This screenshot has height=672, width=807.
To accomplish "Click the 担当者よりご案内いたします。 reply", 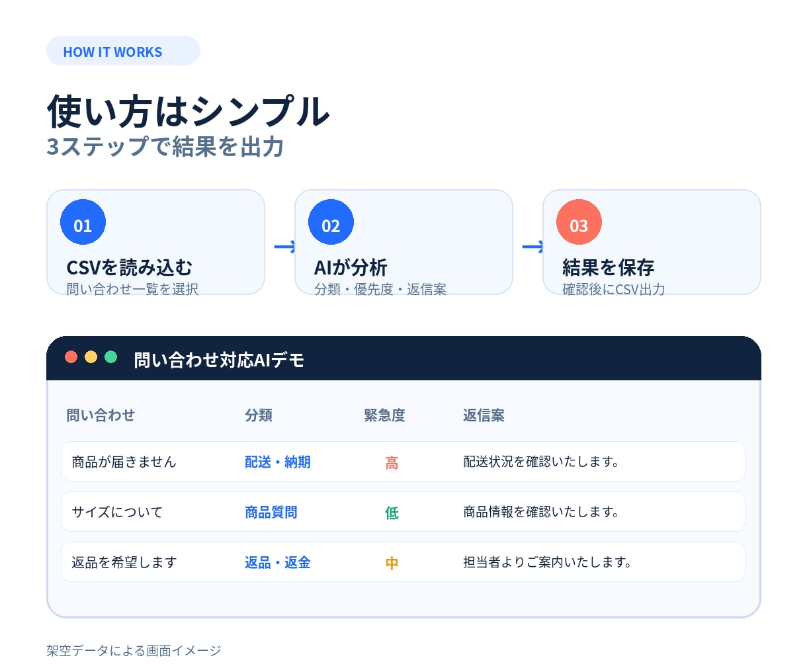I will point(547,562).
